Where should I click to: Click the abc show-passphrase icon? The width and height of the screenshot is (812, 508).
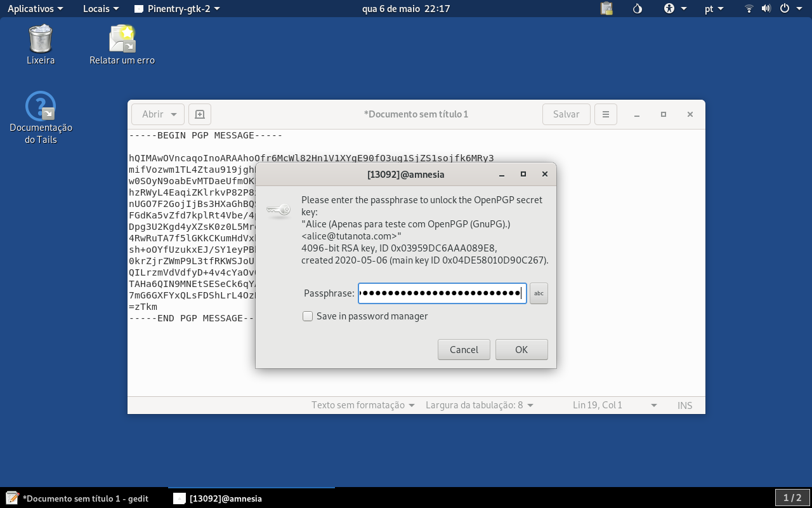(x=539, y=293)
